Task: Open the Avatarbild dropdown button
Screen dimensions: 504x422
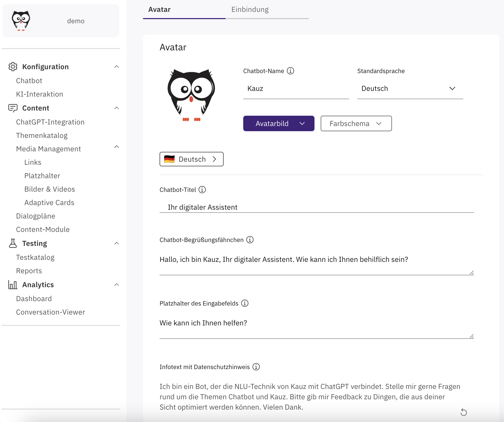Action: 279,123
